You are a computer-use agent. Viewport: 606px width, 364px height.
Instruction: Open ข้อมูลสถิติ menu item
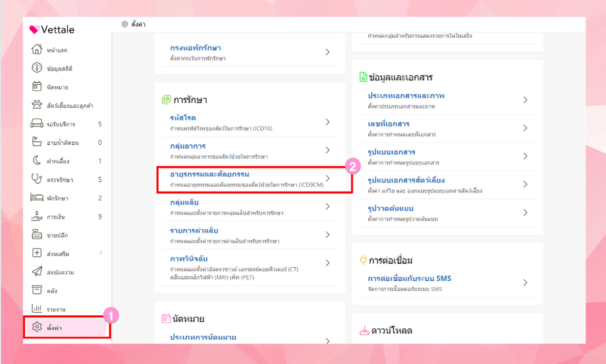[59, 68]
